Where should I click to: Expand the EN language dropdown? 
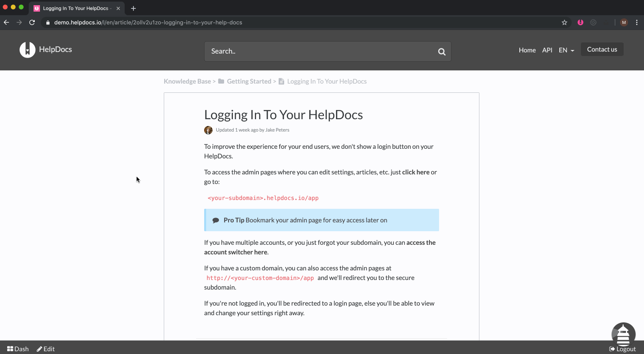[566, 50]
